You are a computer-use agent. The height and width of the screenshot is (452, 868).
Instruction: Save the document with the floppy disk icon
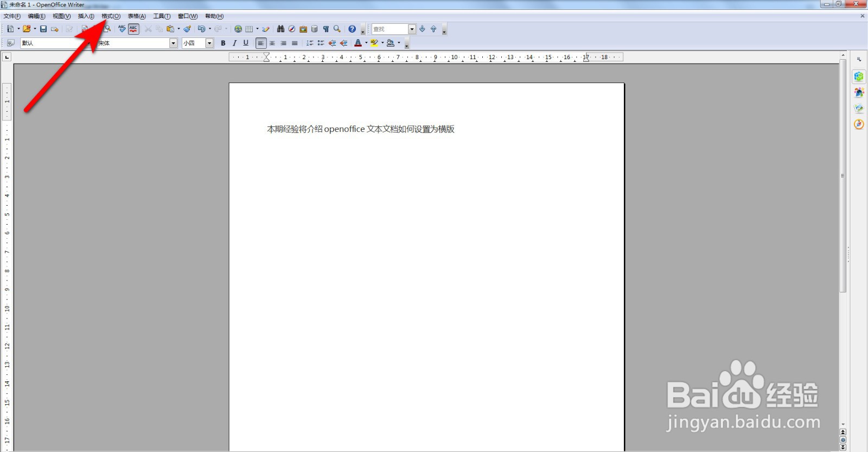pyautogui.click(x=43, y=29)
